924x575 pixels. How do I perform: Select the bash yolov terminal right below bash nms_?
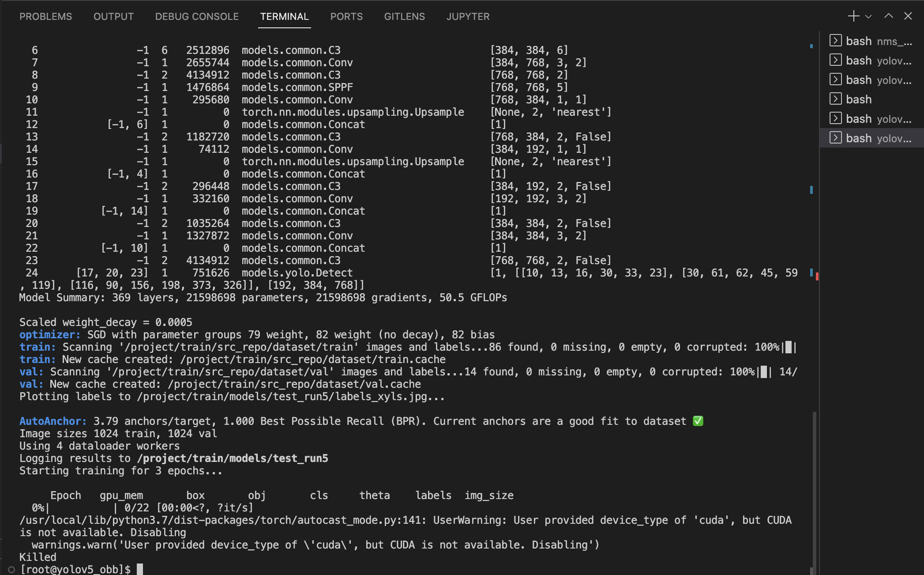(x=871, y=60)
